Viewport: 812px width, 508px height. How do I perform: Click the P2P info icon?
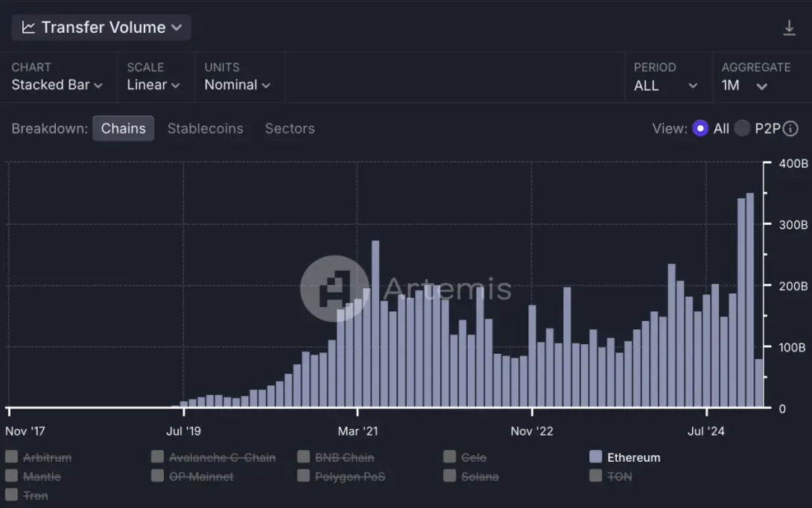pyautogui.click(x=790, y=128)
